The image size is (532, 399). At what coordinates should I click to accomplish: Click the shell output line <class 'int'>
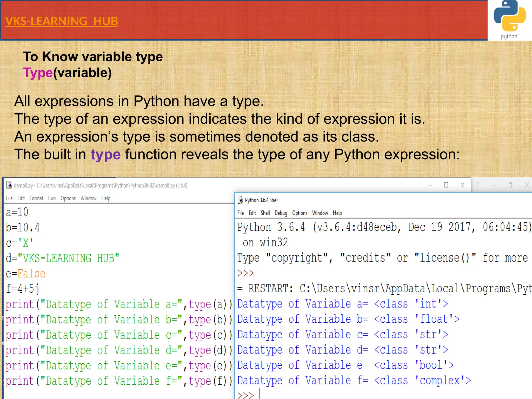(x=343, y=304)
